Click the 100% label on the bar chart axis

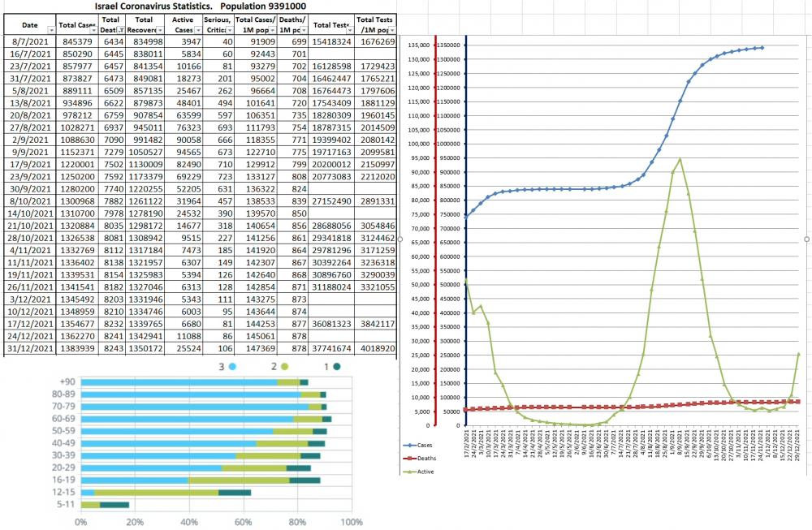click(x=352, y=522)
